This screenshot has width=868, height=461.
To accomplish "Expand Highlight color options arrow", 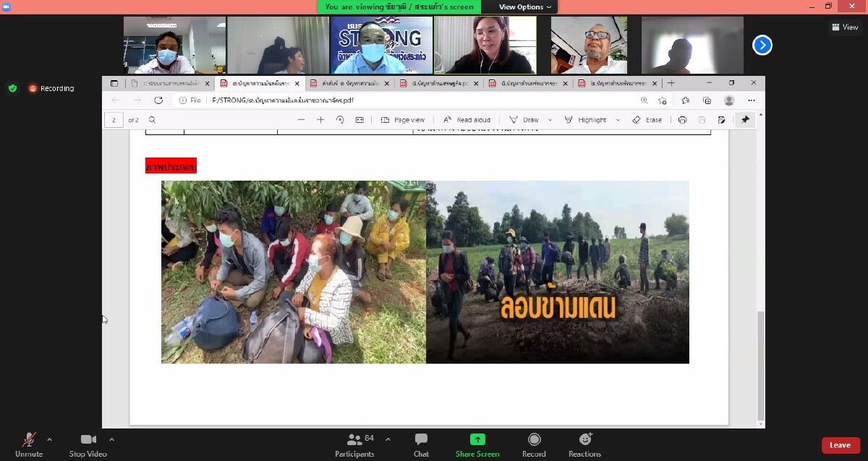I will pyautogui.click(x=618, y=120).
